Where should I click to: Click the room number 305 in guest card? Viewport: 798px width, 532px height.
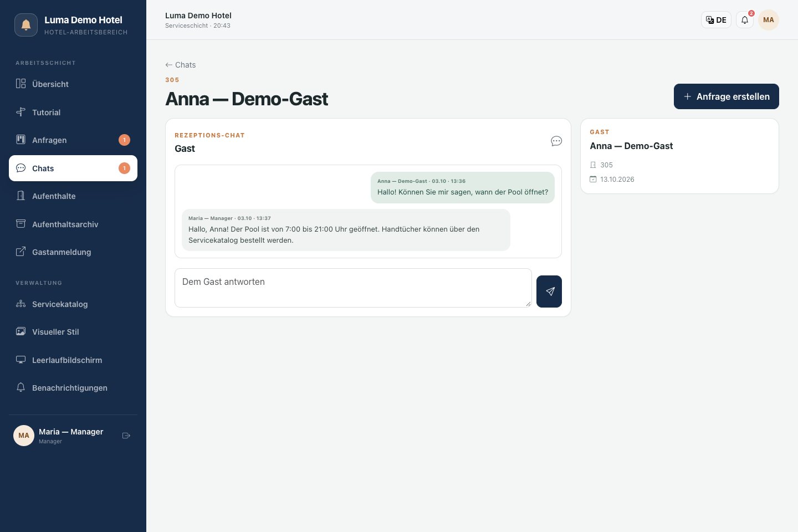tap(606, 165)
